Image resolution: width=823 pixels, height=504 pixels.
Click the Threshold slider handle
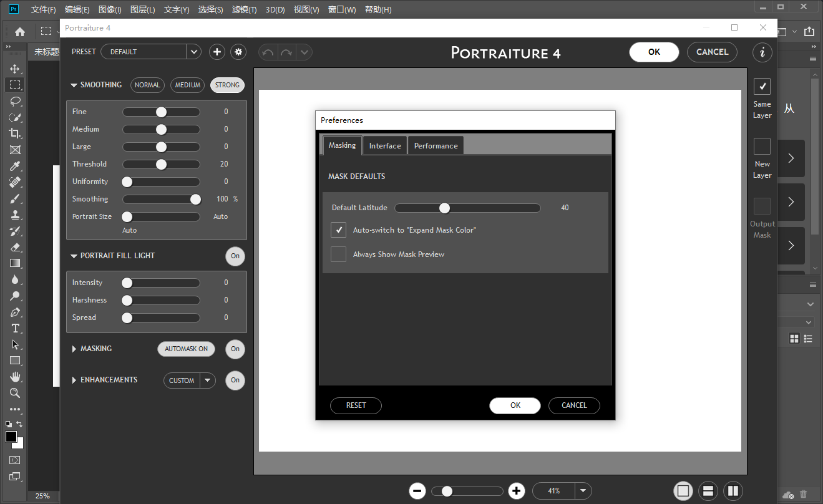161,165
